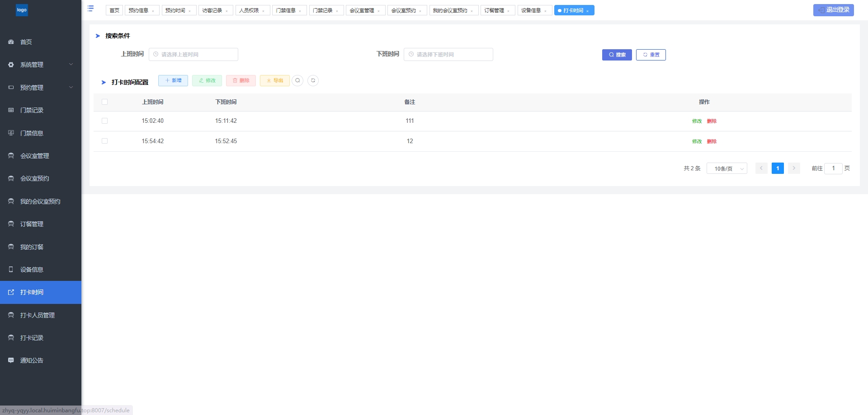Open 首页 from the sidebar
Viewport: 868px width, 415px height.
tap(41, 42)
